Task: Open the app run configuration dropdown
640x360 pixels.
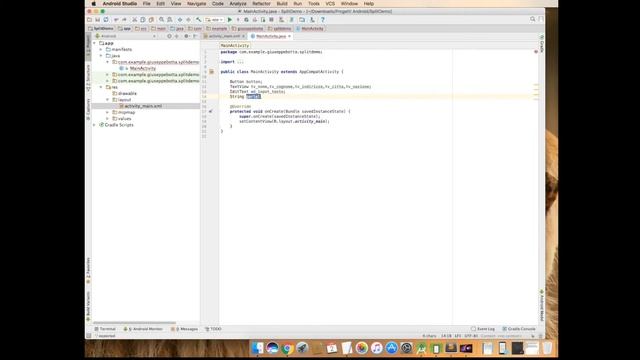Action: click(214, 20)
